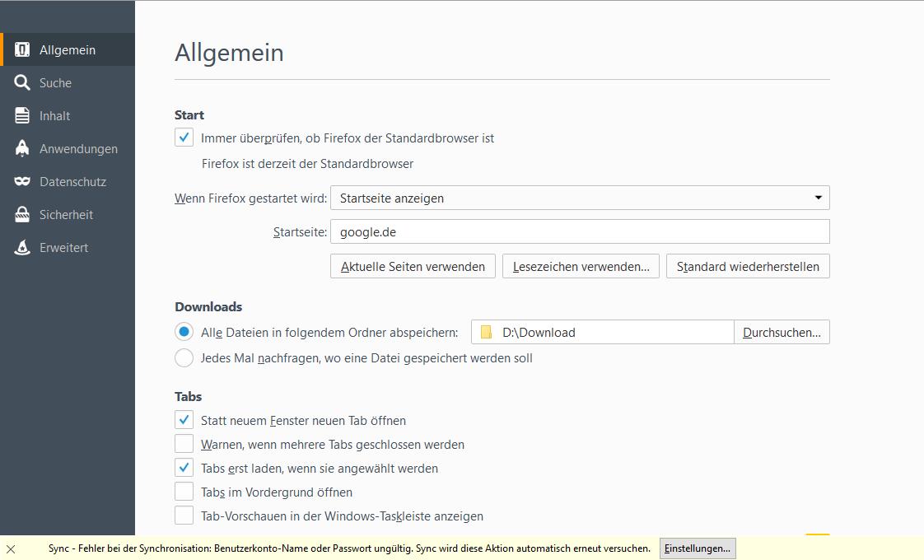924x560 pixels.
Task: Click the Allgemein sidebar icon
Action: [22, 49]
